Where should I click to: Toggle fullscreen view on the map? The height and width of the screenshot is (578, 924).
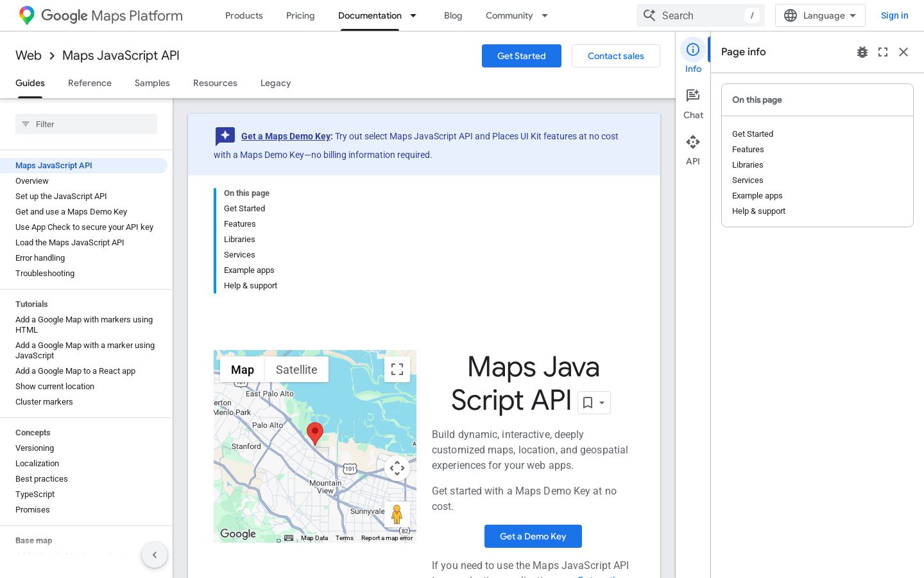[x=397, y=369]
